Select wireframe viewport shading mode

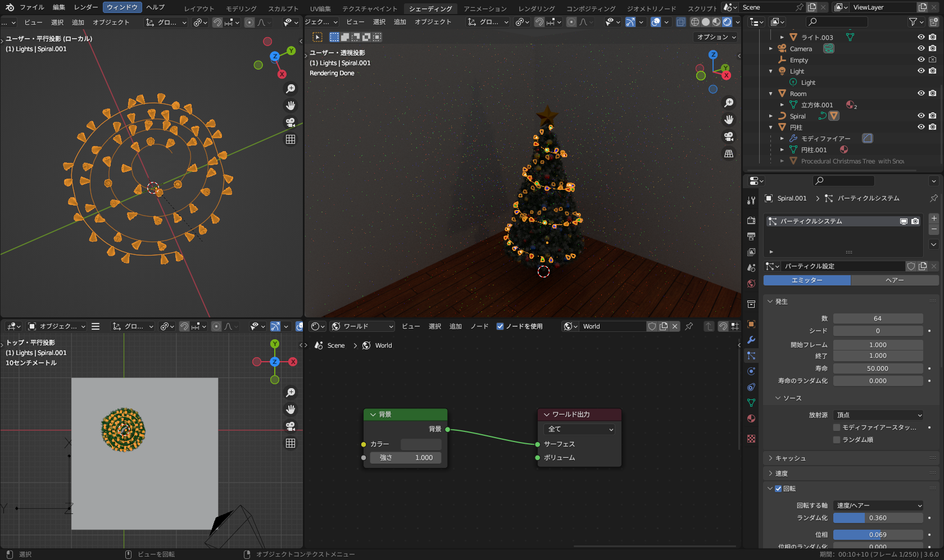pyautogui.click(x=695, y=22)
